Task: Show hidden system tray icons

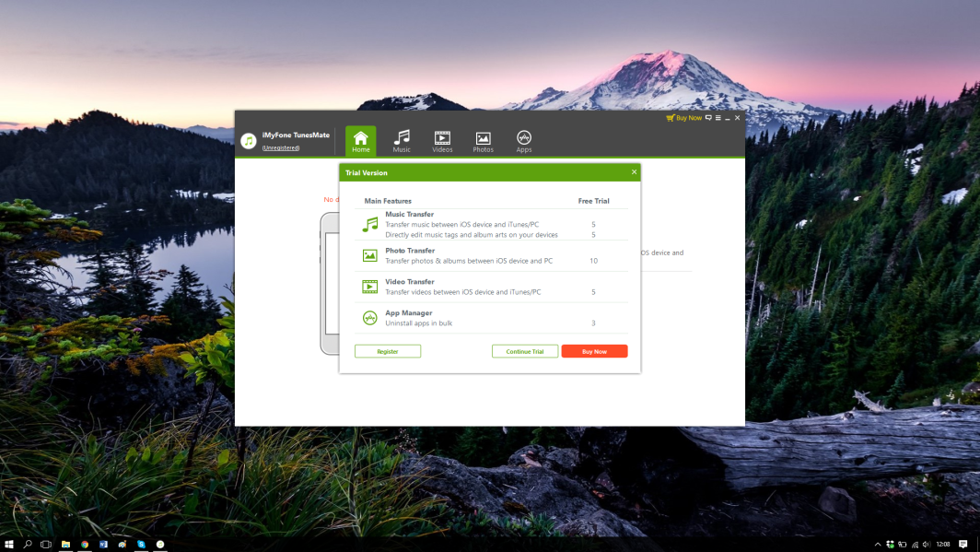Action: coord(878,545)
